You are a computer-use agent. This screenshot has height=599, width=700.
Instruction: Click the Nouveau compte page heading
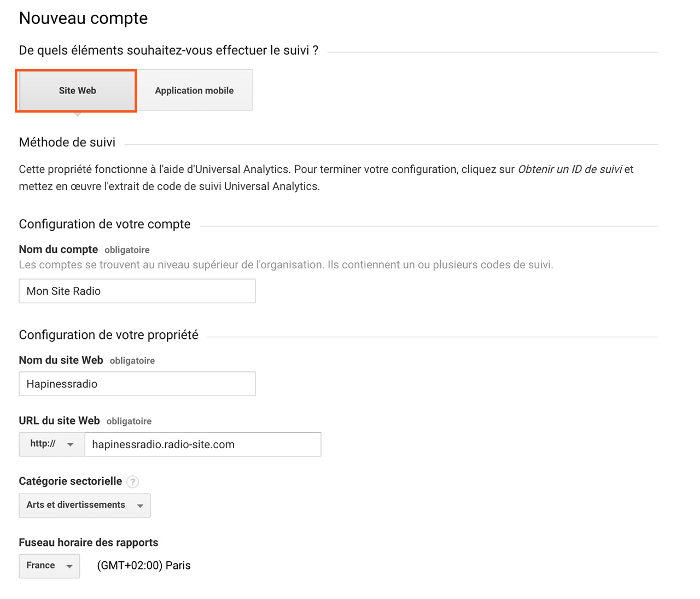(83, 19)
